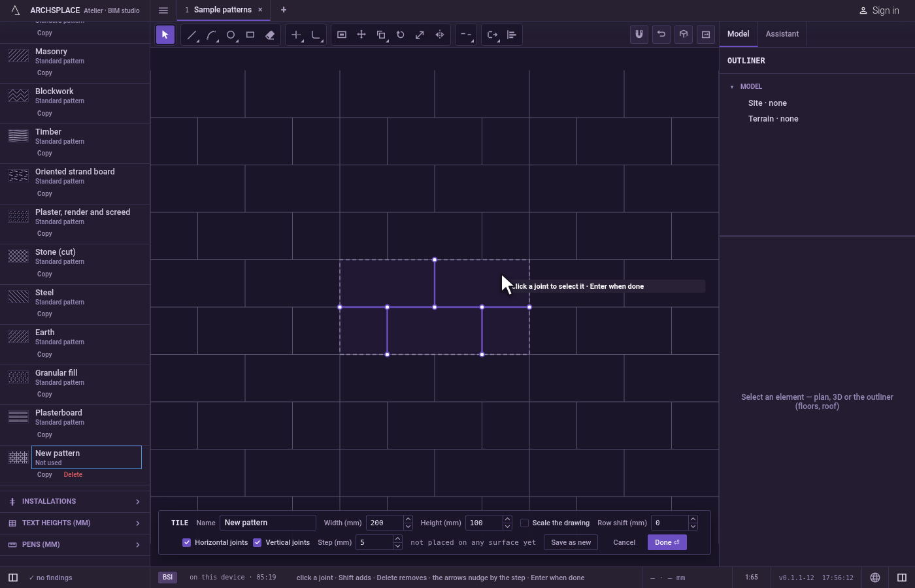This screenshot has width=915, height=588.
Task: Cancel the tile editing
Action: 624,542
